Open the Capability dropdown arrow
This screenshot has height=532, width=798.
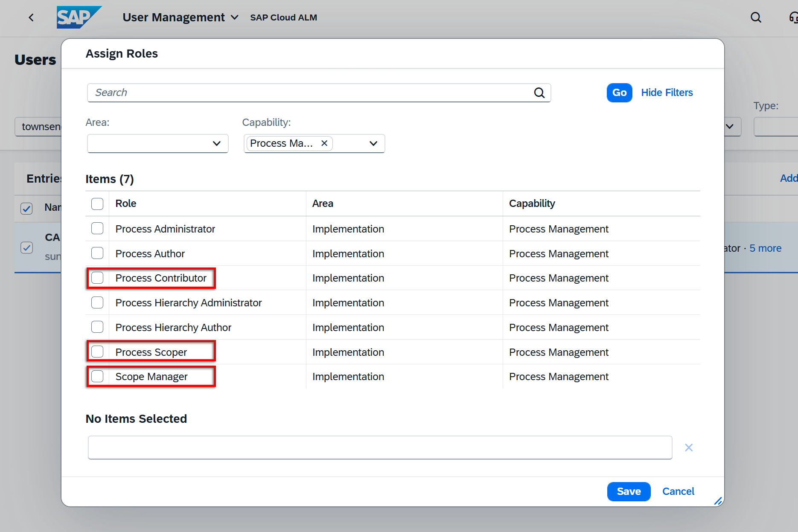(x=373, y=143)
